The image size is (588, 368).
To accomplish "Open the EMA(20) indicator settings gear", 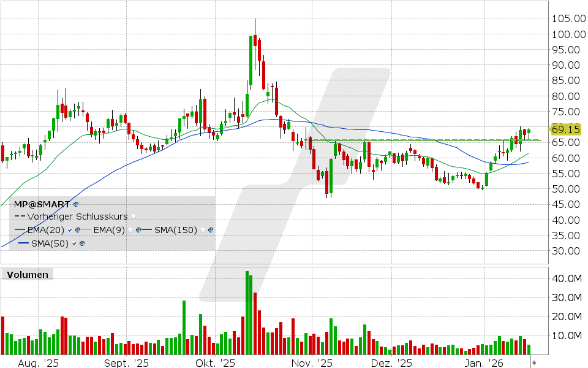I will click(x=77, y=230).
